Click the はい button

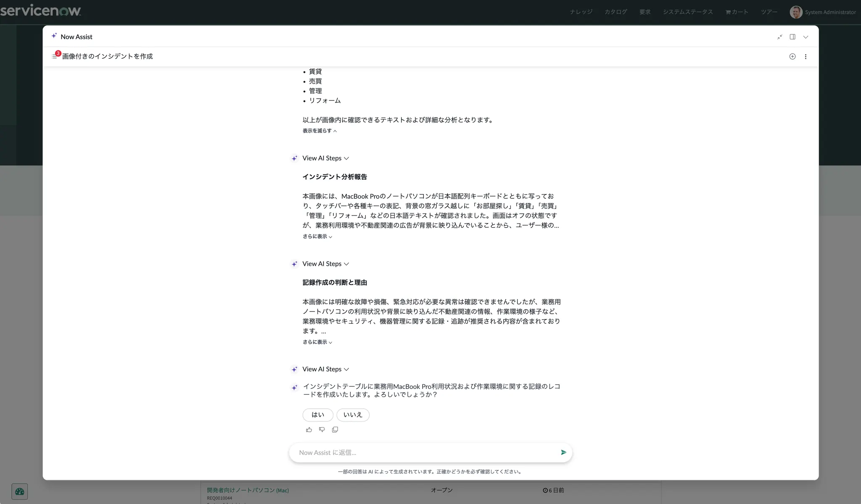318,415
